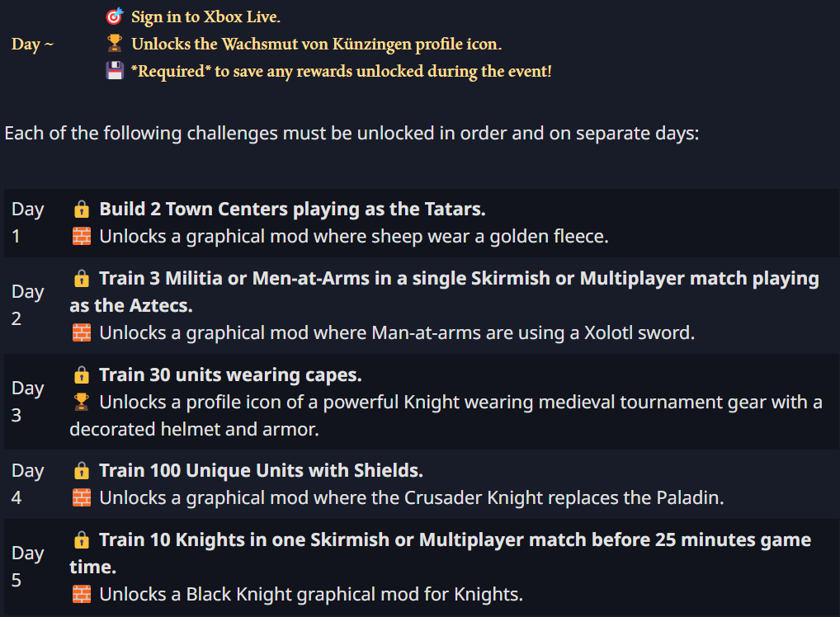Click the brick icon beside the golden fleece mod
Image resolution: width=840 pixels, height=617 pixels.
pyautogui.click(x=81, y=237)
